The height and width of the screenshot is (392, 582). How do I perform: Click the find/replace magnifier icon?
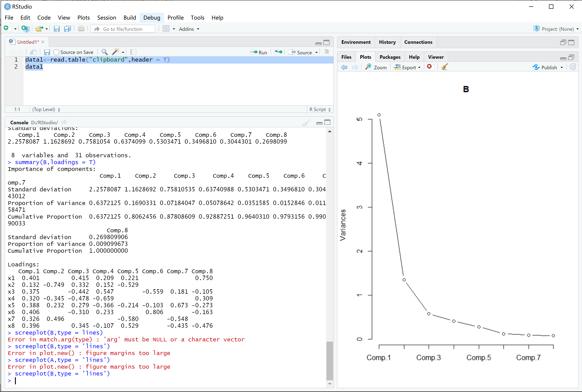click(105, 52)
